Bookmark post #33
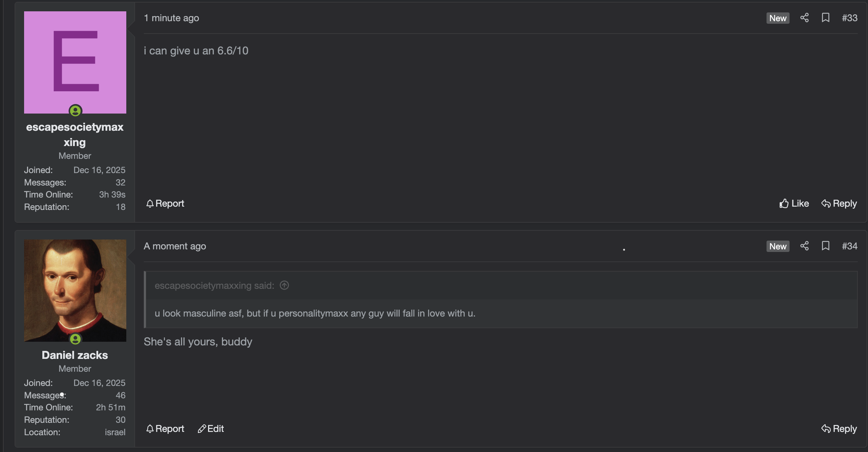868x452 pixels. (826, 18)
